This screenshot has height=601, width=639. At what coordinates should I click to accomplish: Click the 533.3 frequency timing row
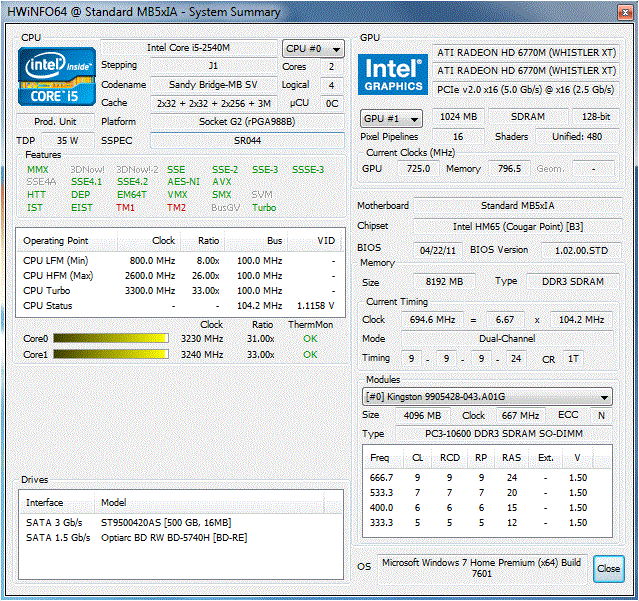point(487,493)
